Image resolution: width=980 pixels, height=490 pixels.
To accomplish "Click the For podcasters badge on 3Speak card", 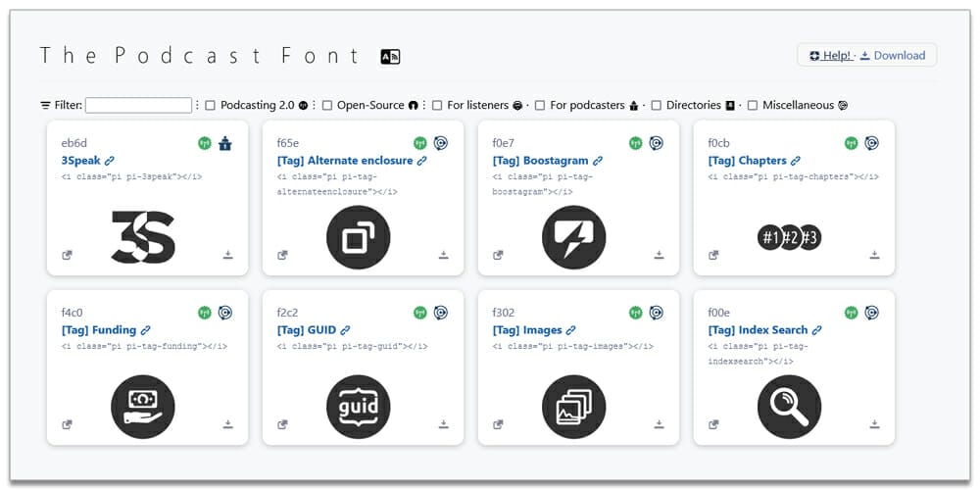I will coord(225,144).
